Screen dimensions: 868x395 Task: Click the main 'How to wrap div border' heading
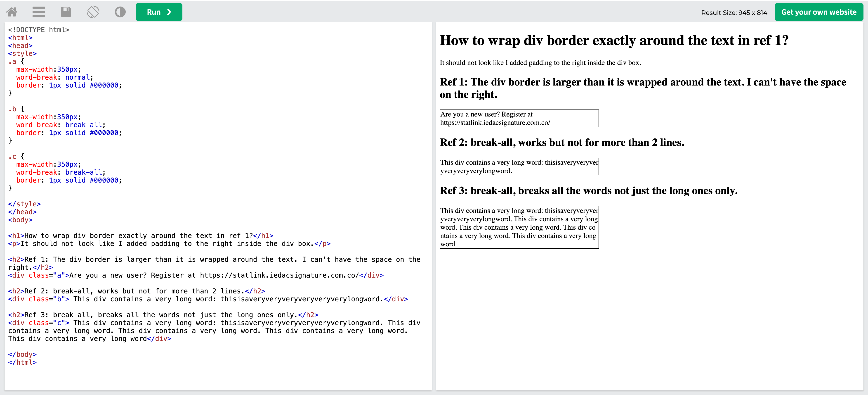tap(614, 40)
